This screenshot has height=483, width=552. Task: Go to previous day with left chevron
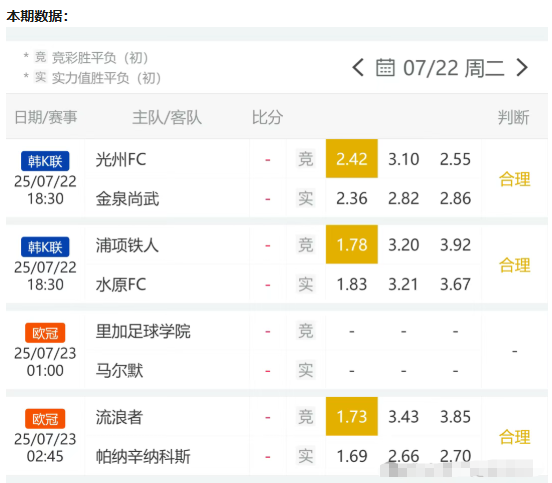click(358, 68)
